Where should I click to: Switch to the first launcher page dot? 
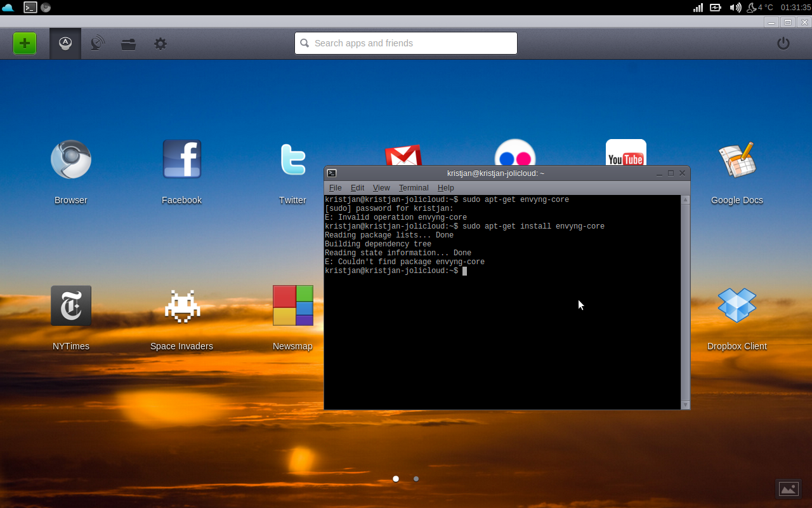[396, 479]
